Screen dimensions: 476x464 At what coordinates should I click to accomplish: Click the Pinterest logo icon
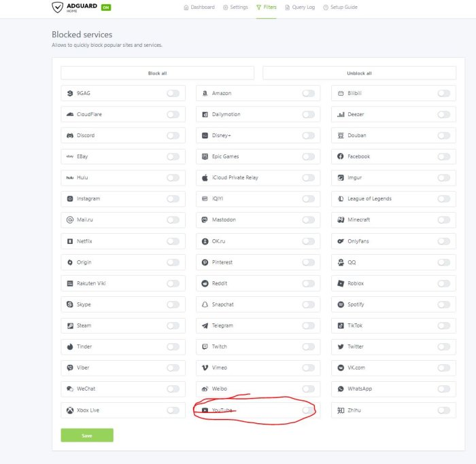(x=205, y=262)
